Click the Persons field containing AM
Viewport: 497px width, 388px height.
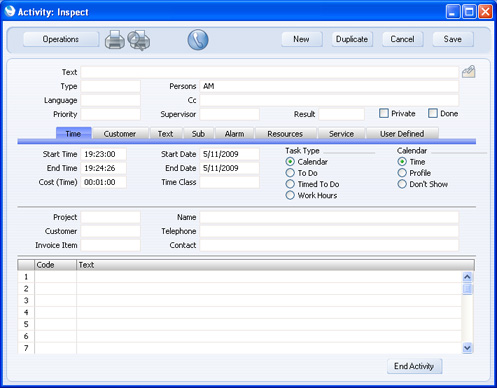pyautogui.click(x=329, y=86)
